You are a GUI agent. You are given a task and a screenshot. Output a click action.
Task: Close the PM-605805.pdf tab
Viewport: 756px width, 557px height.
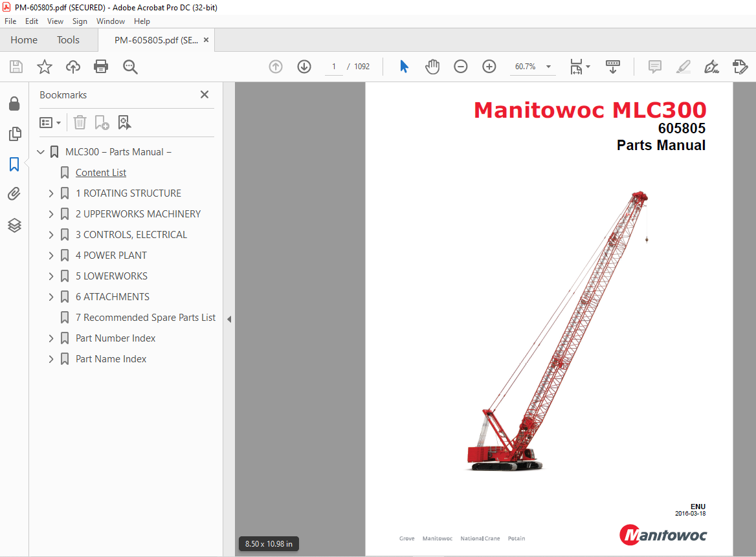(206, 40)
